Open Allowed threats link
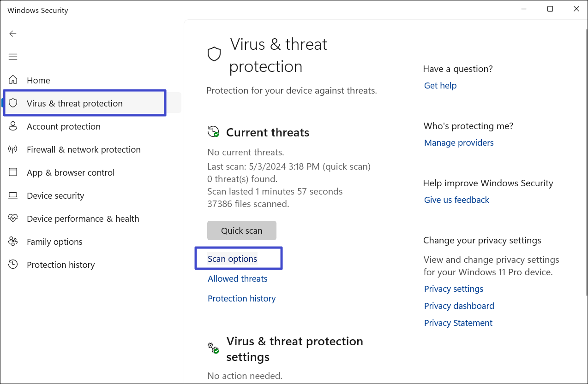 (237, 278)
